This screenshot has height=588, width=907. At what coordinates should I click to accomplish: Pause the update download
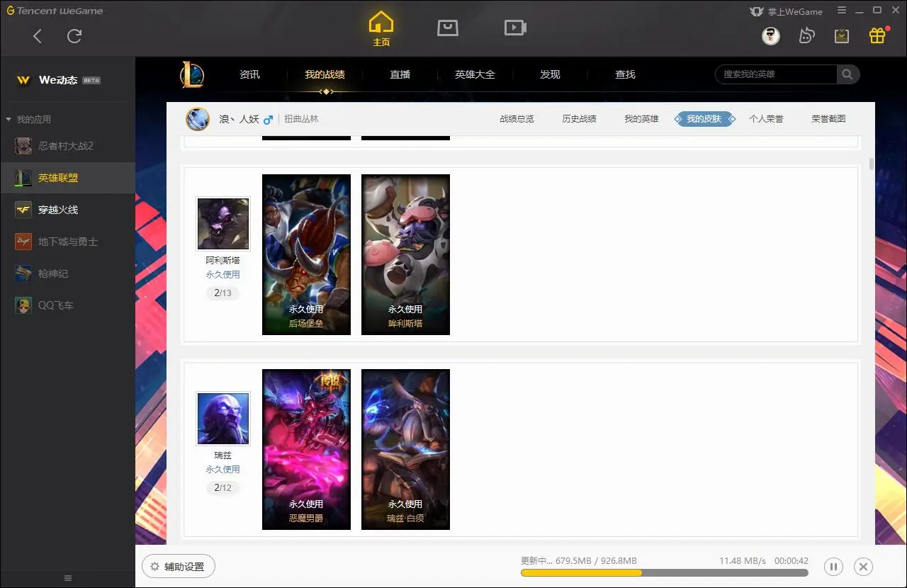point(834,567)
